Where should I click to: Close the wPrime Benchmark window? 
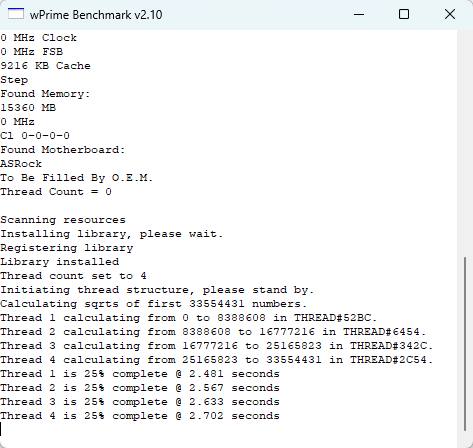(450, 14)
